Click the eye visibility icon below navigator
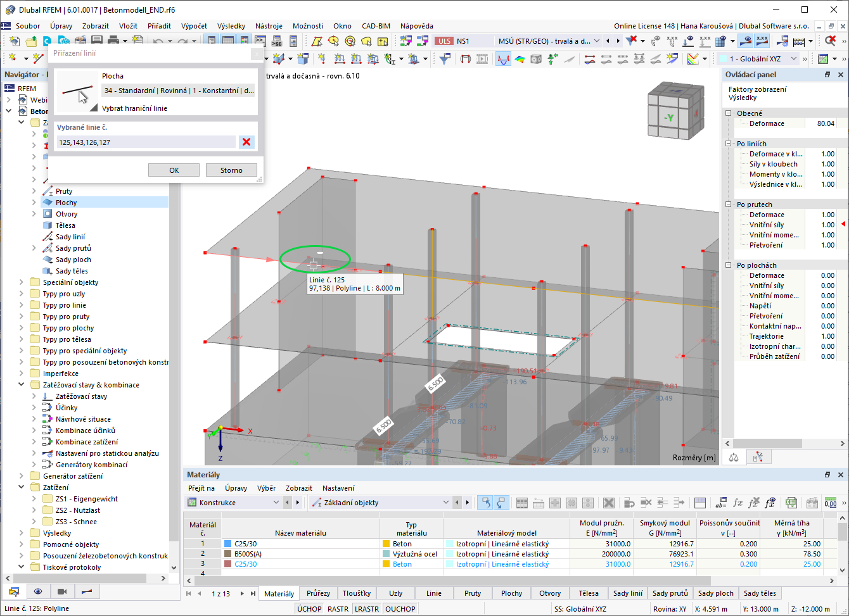Screen dimensions: 849x616 click(37, 591)
